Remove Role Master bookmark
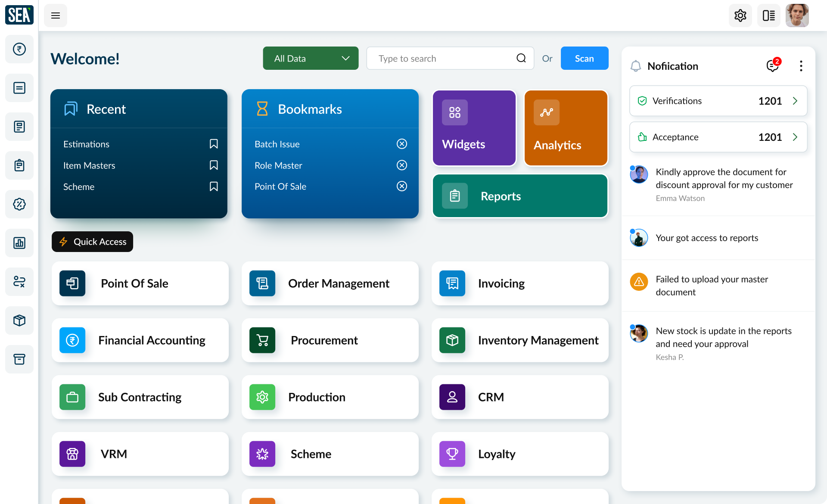The image size is (827, 504). coord(402,165)
